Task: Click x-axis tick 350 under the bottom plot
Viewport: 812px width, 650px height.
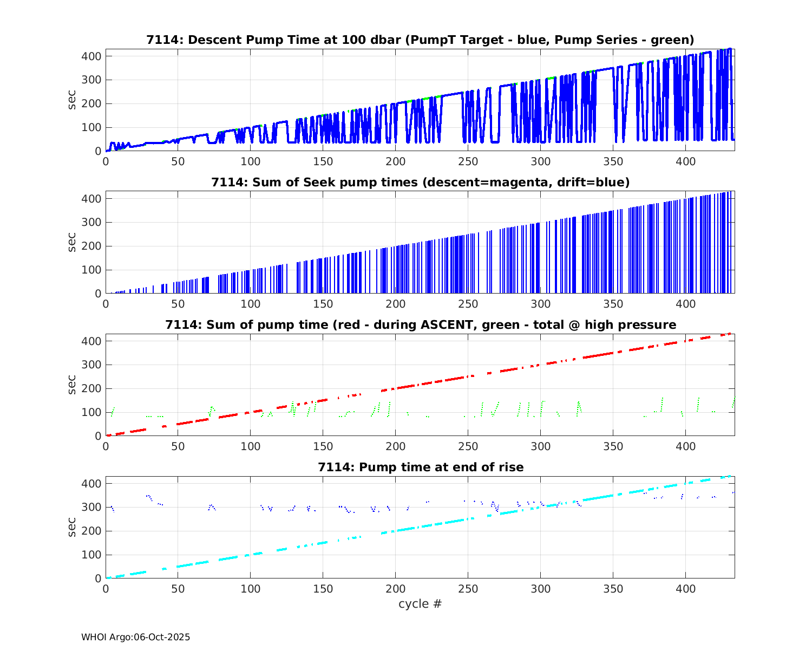Action: tap(613, 589)
